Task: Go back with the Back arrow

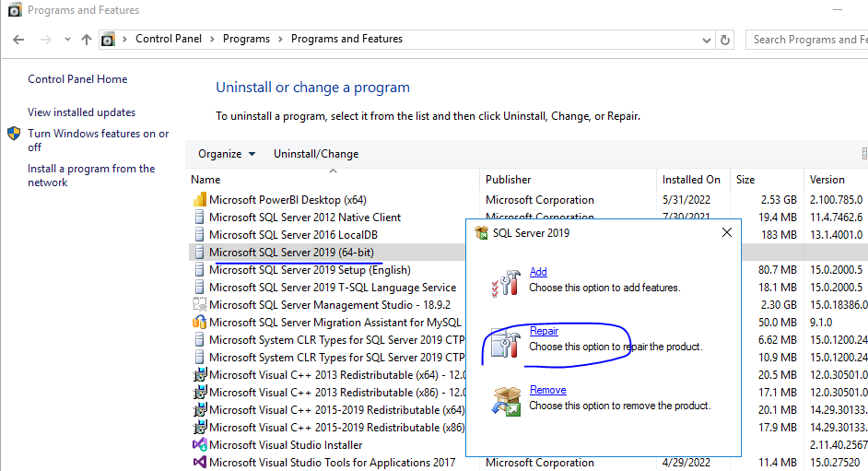Action: point(18,40)
